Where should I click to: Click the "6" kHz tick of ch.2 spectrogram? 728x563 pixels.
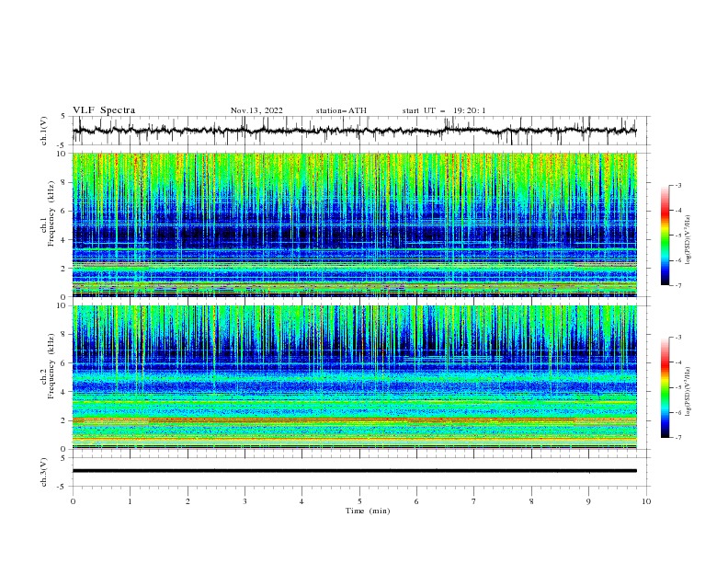tap(64, 363)
